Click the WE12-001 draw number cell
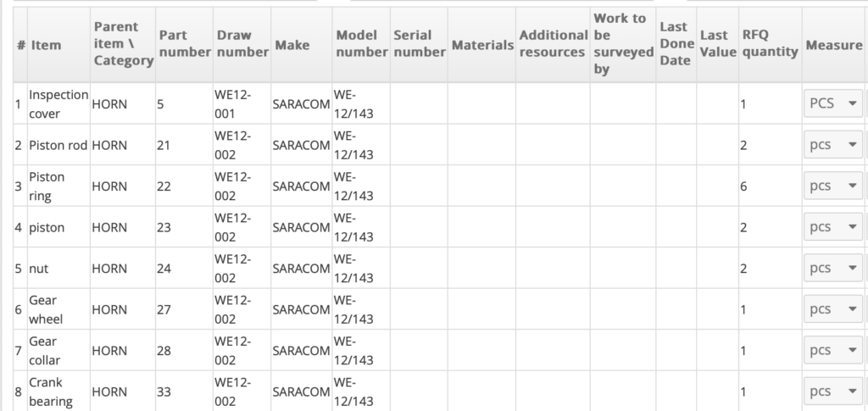868x411 pixels. pyautogui.click(x=232, y=103)
